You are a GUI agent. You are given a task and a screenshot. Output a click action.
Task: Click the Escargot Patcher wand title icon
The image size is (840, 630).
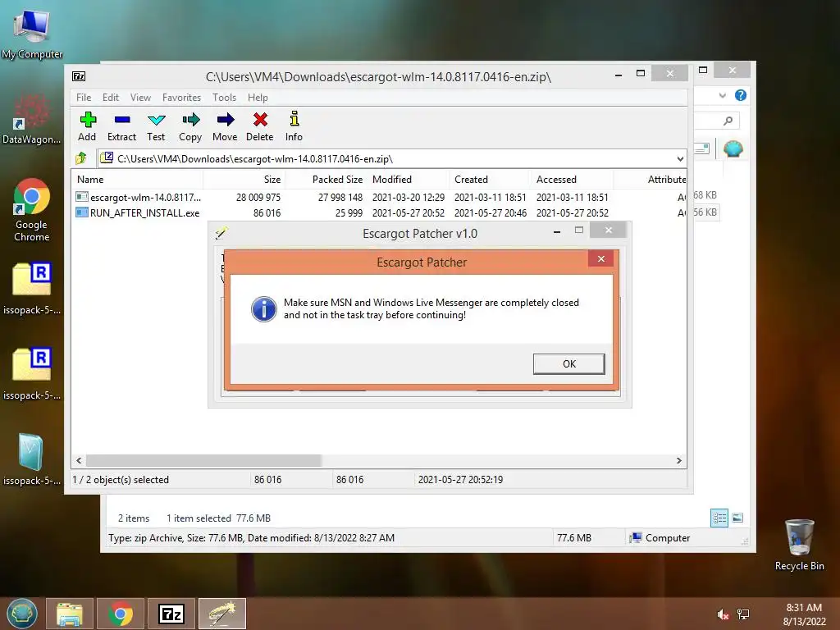tap(221, 232)
